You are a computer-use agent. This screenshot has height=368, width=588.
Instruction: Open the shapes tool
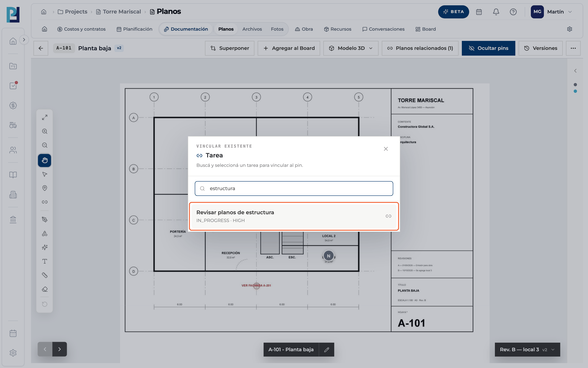point(45,233)
